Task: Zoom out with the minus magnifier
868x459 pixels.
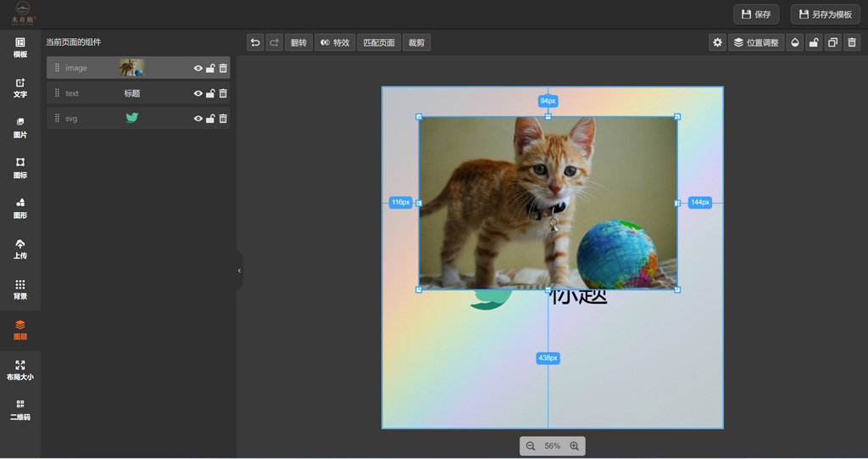Action: (531, 446)
